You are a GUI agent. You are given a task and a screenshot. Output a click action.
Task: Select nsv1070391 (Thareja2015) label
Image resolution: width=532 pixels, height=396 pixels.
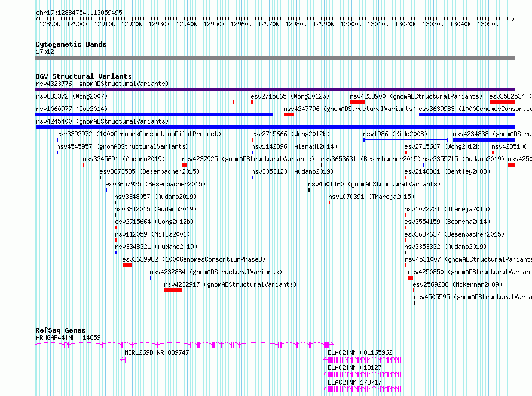371,197
